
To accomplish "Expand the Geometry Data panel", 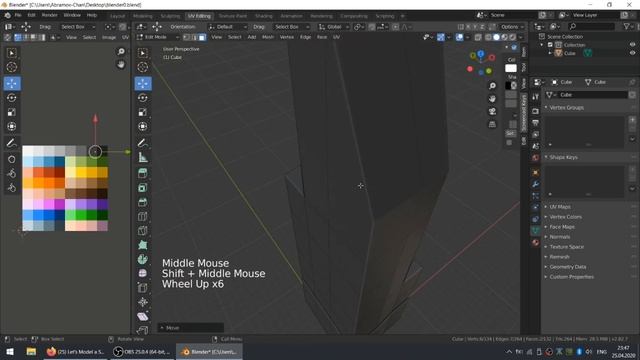I will tap(567, 267).
